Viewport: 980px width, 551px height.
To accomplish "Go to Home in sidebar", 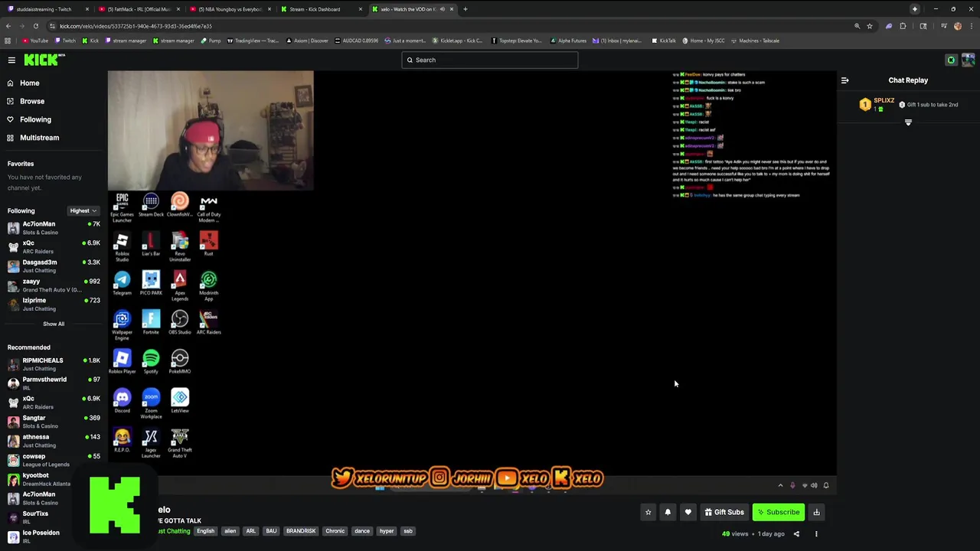I will [29, 83].
